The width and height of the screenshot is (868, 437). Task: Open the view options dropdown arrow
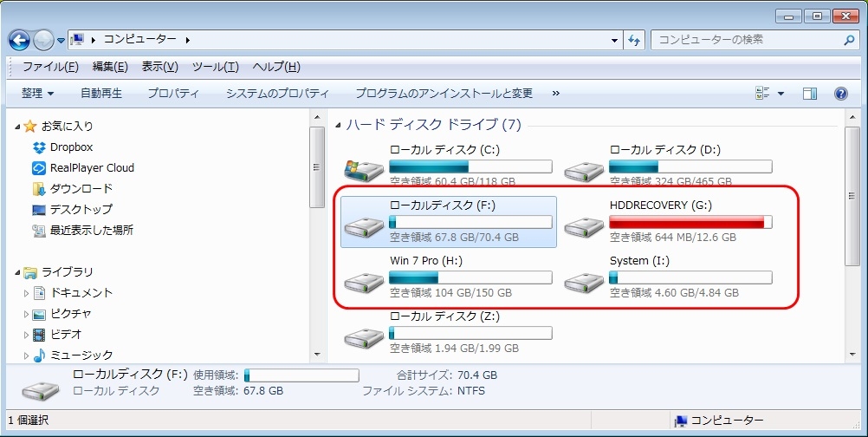pos(781,94)
